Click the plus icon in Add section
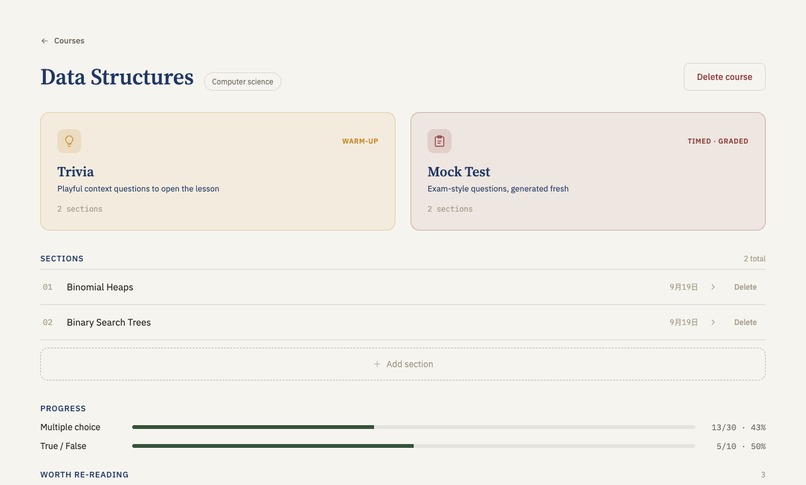Image resolution: width=806 pixels, height=485 pixels. pyautogui.click(x=377, y=364)
